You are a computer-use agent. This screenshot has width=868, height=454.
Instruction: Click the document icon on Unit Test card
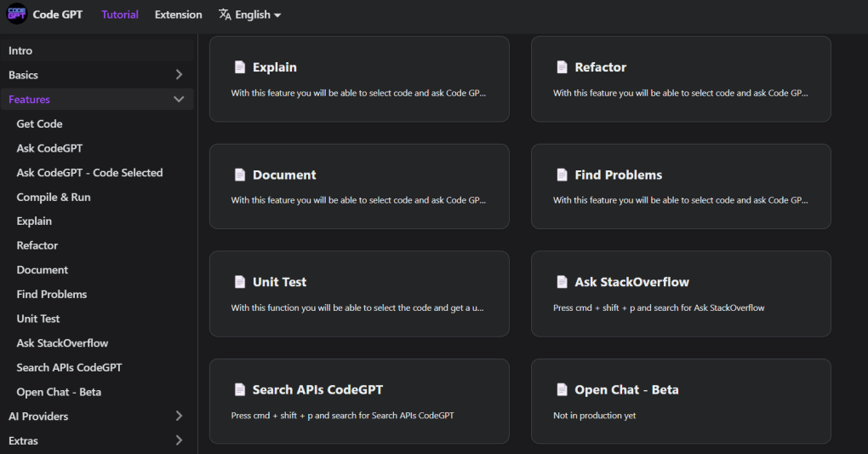pos(240,282)
